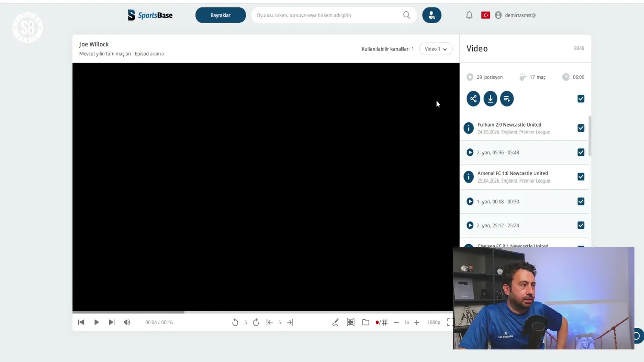Image resolution: width=644 pixels, height=362 pixels.
Task: Select the Arsenal FC 1:0 Newcastle United title
Action: pos(513,173)
